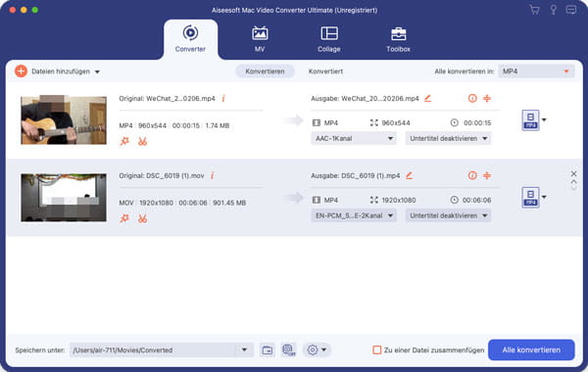Open the metadata info icon for the WeChat output
The width and height of the screenshot is (588, 372).
(472, 98)
